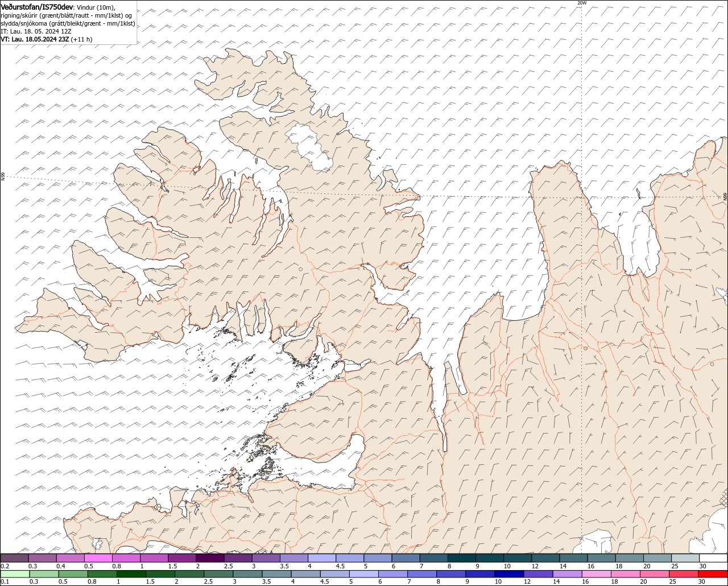Click the pale grey 25 swatch in the upper legend row
728x586 pixels.
[x=686, y=558]
